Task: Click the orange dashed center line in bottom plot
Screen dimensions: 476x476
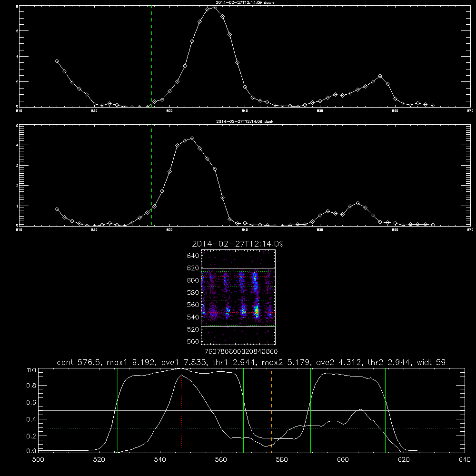Action: click(271, 410)
